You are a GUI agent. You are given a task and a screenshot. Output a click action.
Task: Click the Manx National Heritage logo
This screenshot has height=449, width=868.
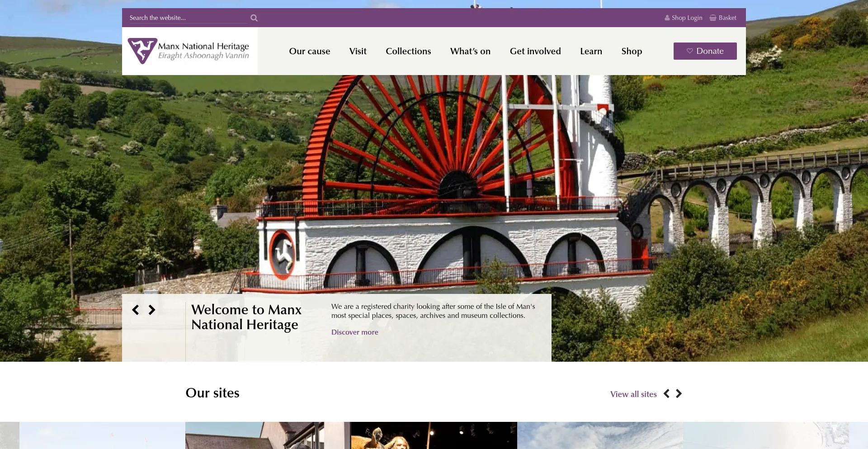tap(189, 51)
